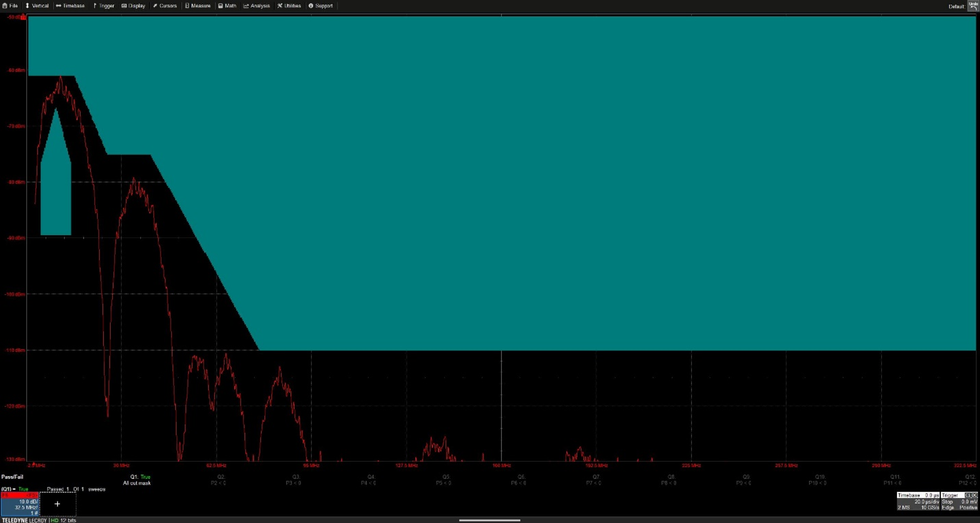This screenshot has height=523, width=980.
Task: Select the Q12 pass/fail query cell
Action: pyautogui.click(x=969, y=480)
